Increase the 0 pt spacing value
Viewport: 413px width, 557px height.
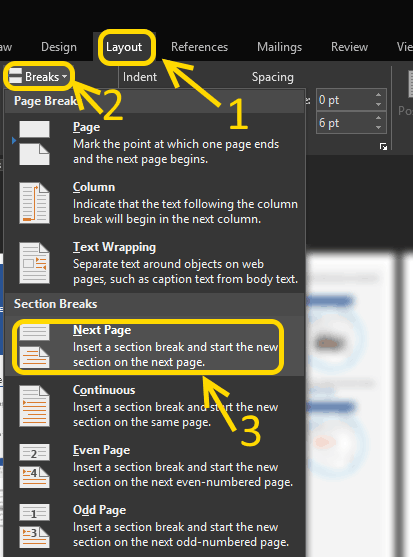tap(379, 95)
